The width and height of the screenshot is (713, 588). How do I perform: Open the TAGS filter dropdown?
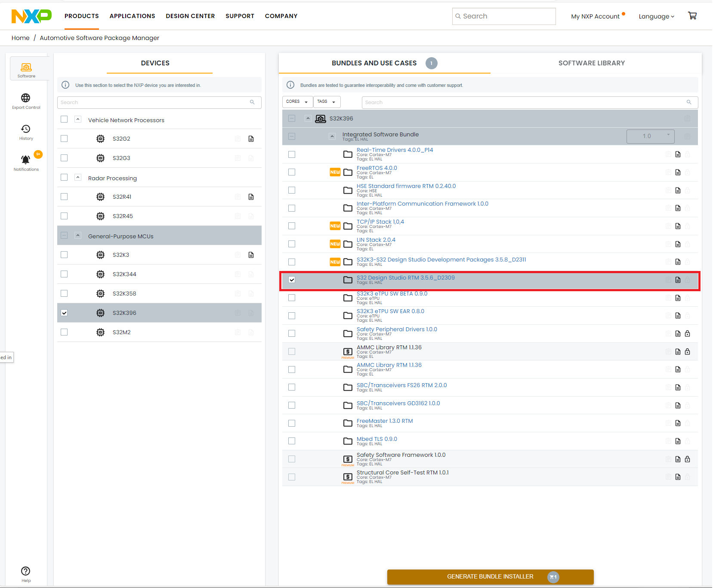[x=327, y=102]
